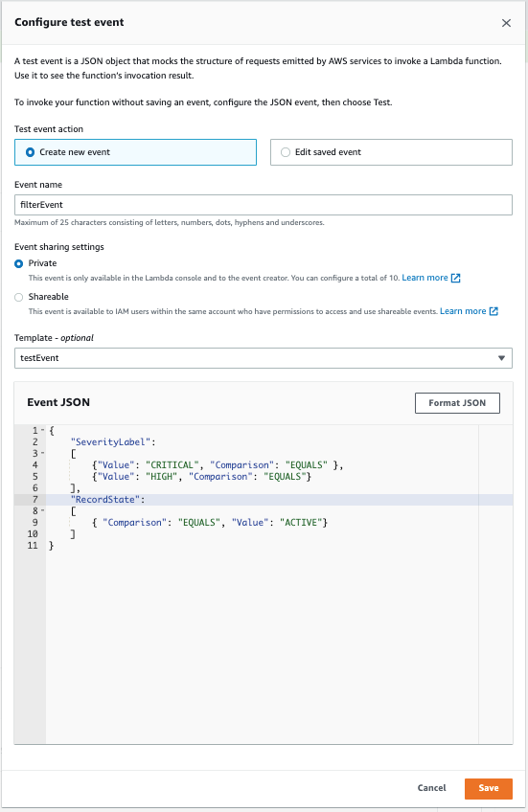
Task: Save the test event
Action: [x=488, y=788]
